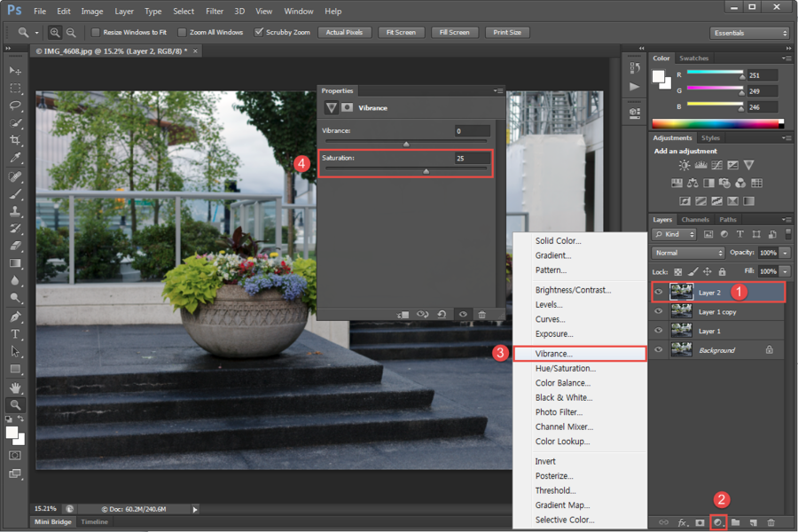Open the layer Kind filter dropdown
Screen dimensions: 798x532
(674, 234)
